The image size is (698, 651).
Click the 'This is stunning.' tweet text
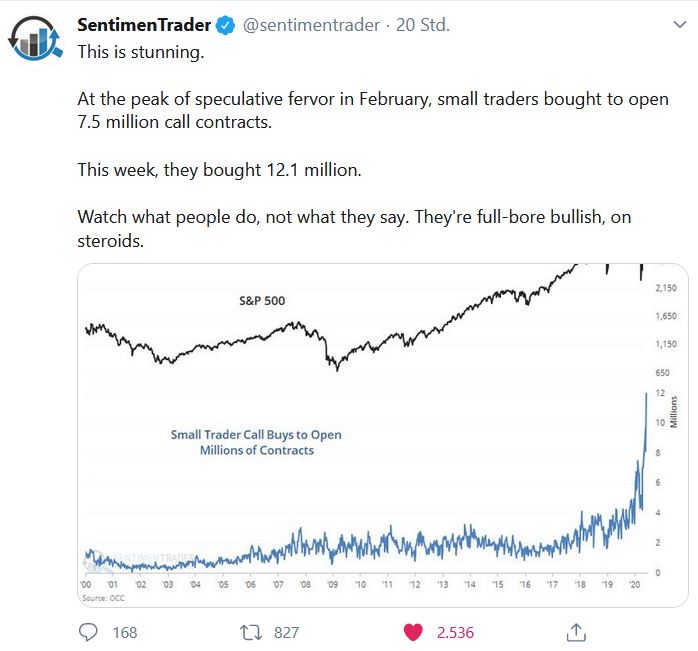coord(141,52)
